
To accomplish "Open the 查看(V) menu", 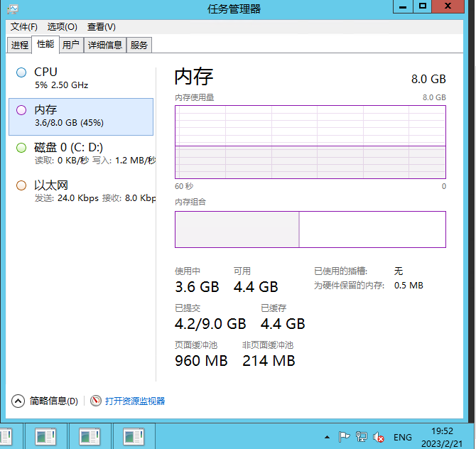I will (x=102, y=27).
